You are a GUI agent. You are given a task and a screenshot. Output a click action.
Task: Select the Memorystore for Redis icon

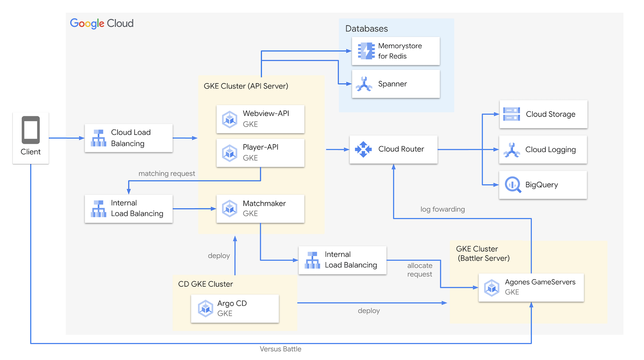366,51
